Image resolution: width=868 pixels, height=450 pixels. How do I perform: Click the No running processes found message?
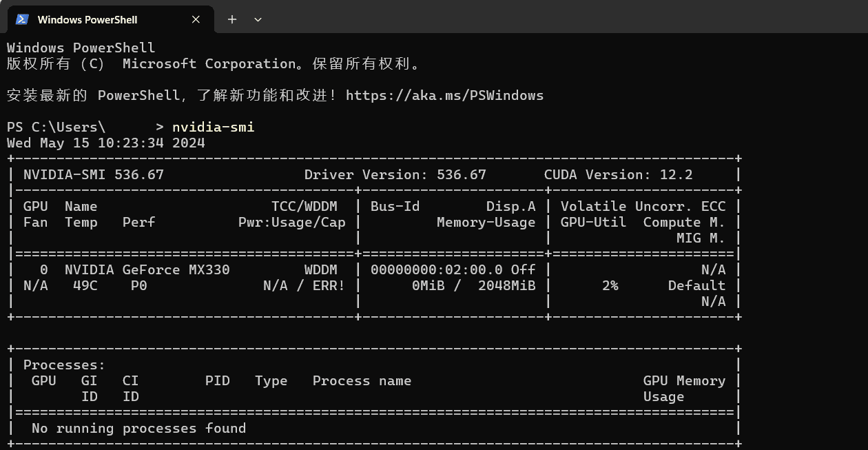pyautogui.click(x=138, y=428)
